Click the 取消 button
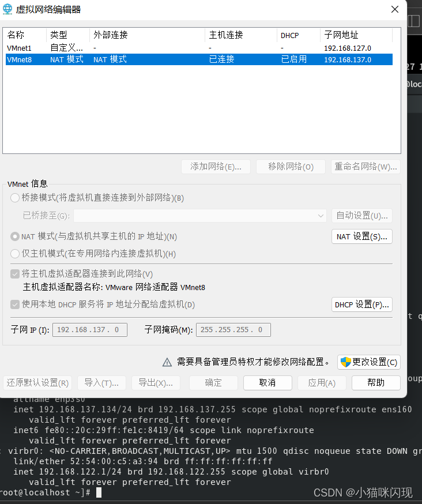Screen dimensions: 422x504 click(x=267, y=383)
